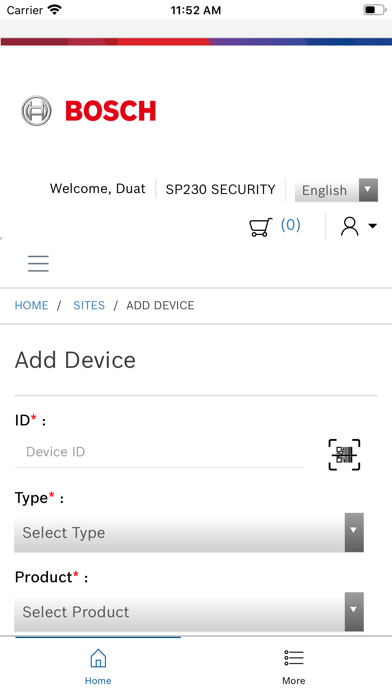
Task: Open the shopping cart icon
Action: point(260,226)
